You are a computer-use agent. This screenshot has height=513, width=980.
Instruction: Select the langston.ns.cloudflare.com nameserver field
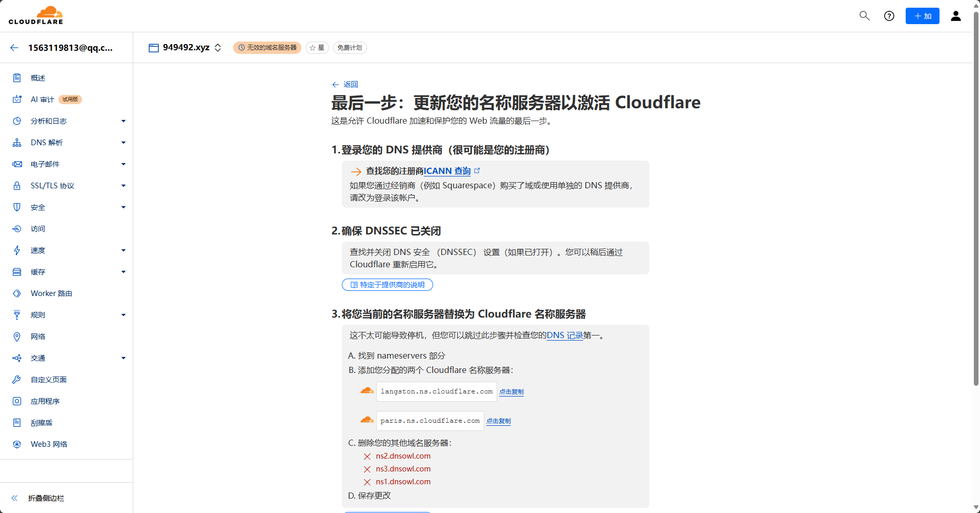(437, 391)
